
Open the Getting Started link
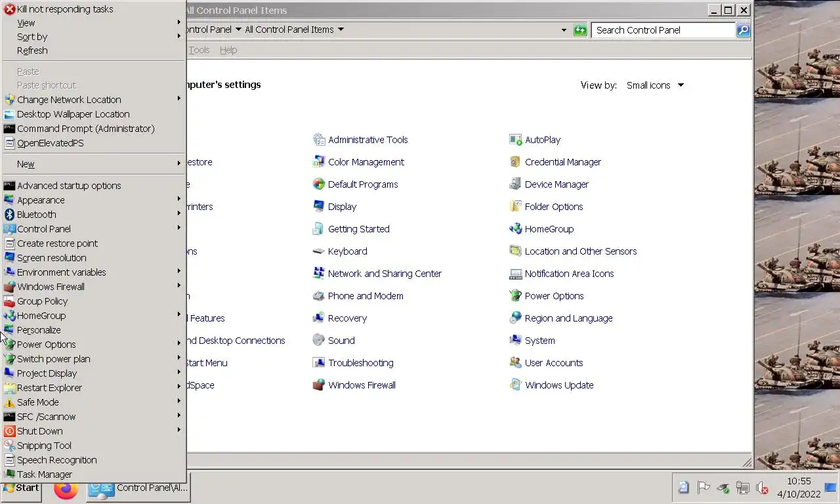tap(359, 229)
